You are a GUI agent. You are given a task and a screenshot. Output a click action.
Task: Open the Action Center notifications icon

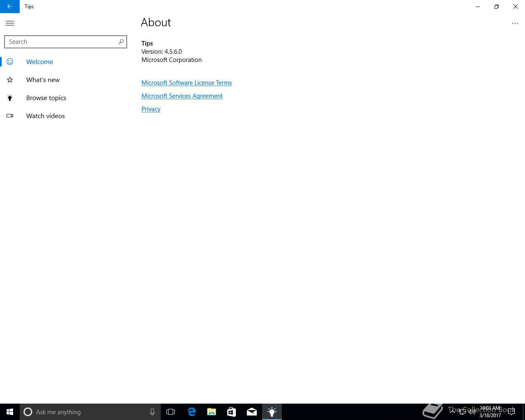511,412
